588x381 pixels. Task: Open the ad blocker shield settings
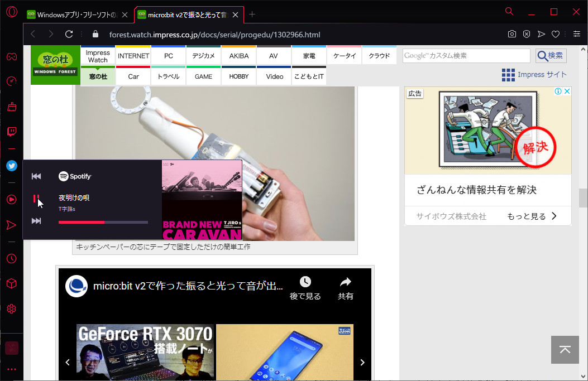[526, 34]
